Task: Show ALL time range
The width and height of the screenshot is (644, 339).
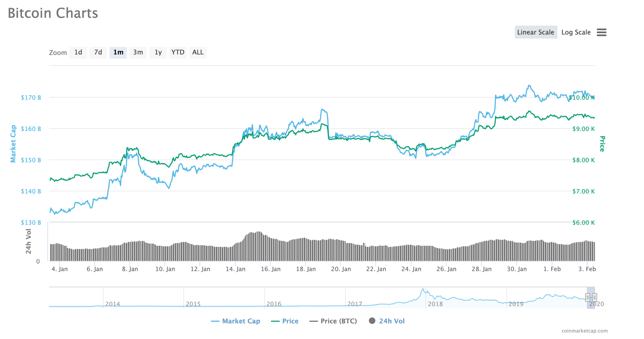Action: pyautogui.click(x=198, y=52)
